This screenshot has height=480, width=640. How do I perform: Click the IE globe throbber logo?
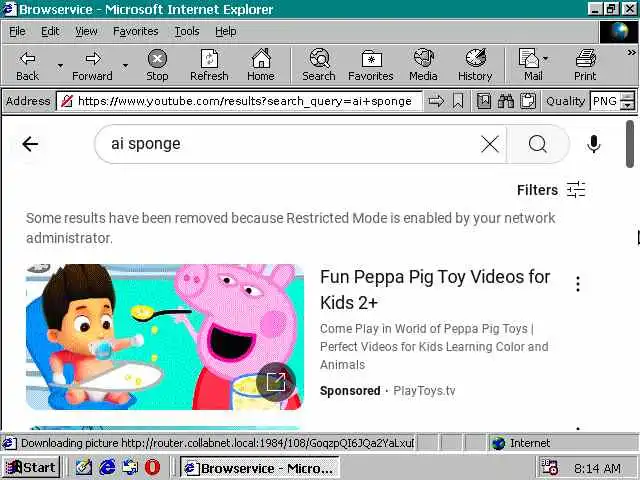[x=619, y=32]
